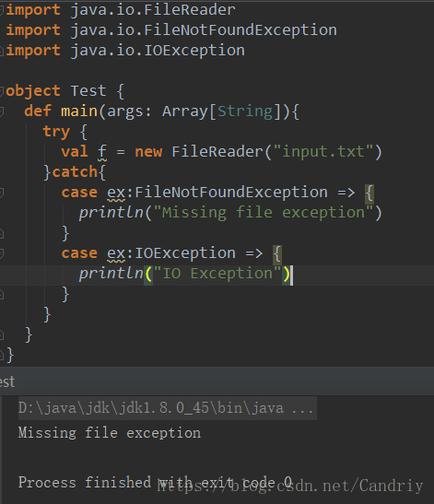Click the "Missing file exception" string in code

264,213
